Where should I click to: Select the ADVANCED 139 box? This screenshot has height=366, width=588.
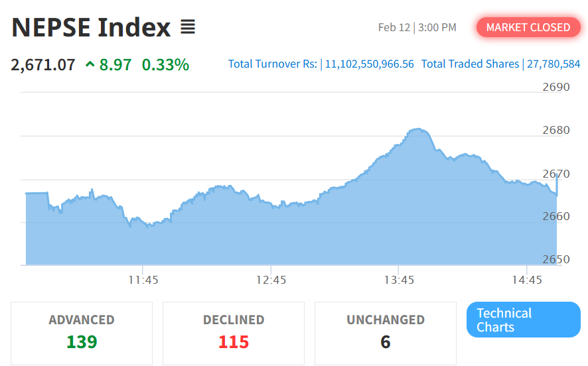point(82,333)
